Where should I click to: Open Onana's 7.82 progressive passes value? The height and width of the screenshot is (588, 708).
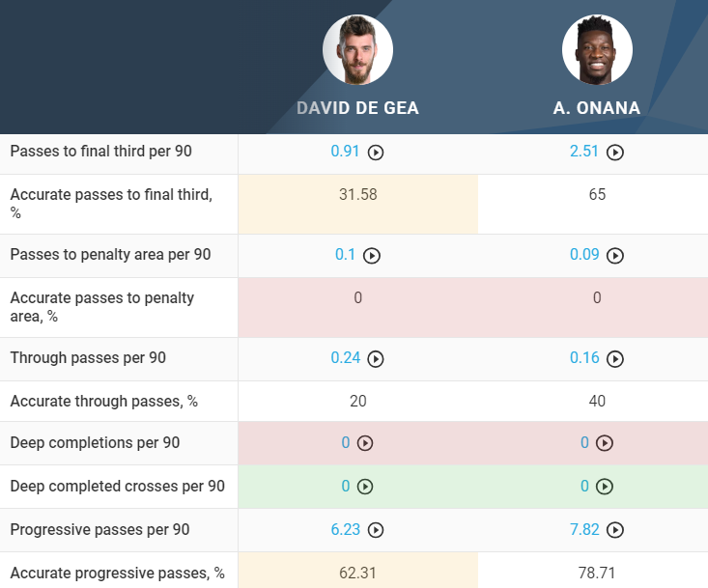click(x=584, y=529)
